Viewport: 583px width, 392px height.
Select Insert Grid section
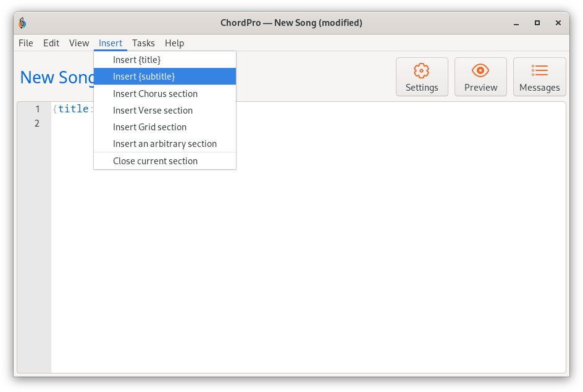point(165,127)
